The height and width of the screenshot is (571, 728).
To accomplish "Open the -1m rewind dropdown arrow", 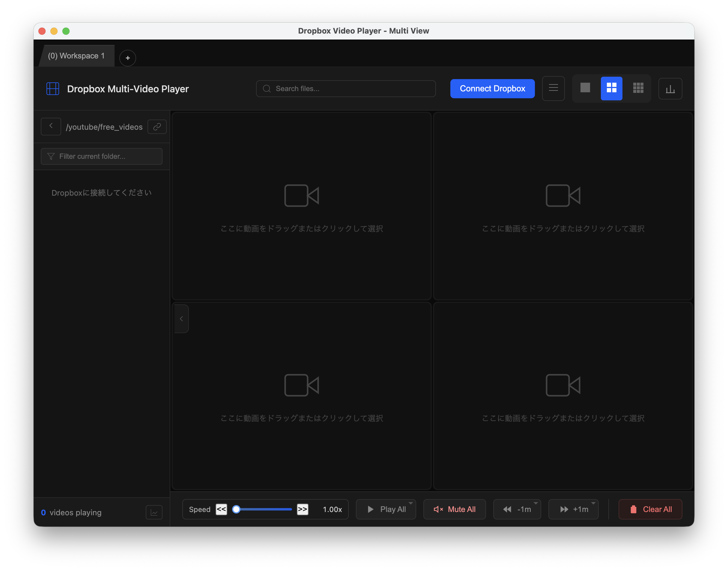I will (x=536, y=504).
